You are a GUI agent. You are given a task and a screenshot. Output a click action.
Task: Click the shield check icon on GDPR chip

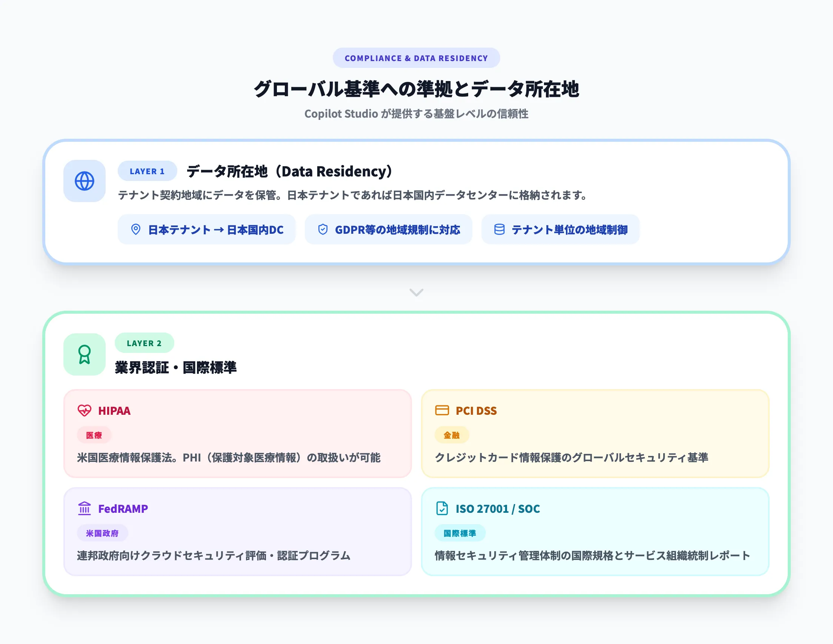[322, 229]
